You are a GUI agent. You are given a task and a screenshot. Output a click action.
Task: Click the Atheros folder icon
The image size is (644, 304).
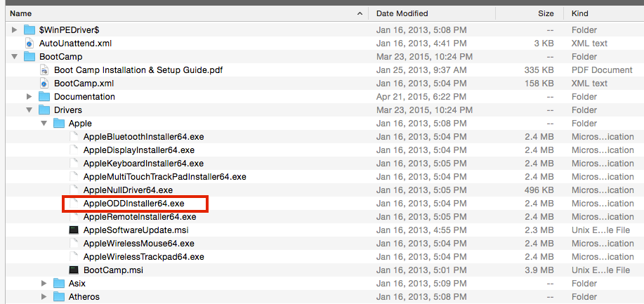click(x=59, y=296)
